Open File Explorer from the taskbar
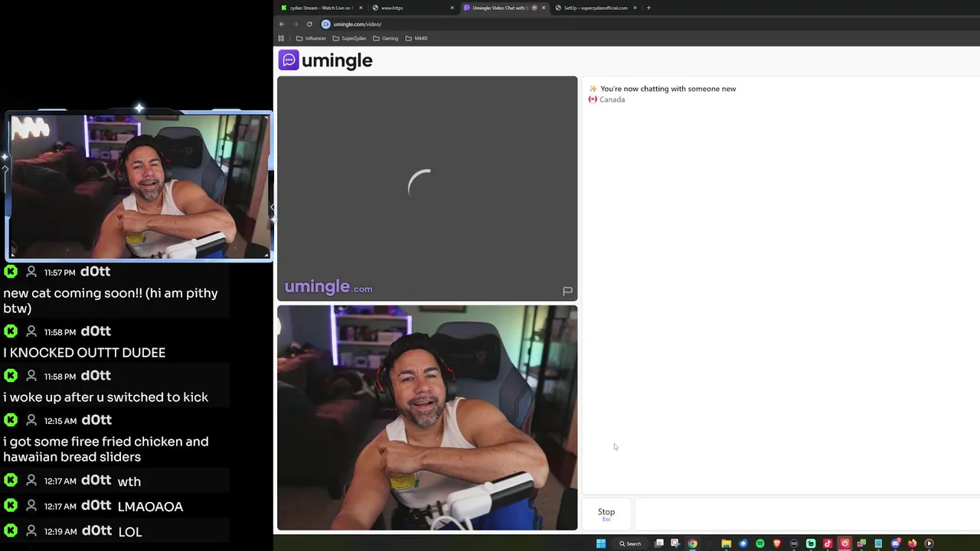This screenshot has width=980, height=551. click(x=726, y=543)
